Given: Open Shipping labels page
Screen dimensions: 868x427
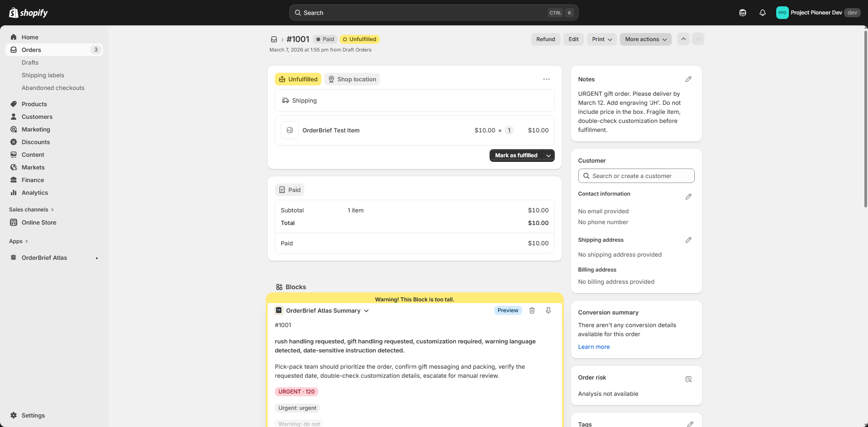Looking at the screenshot, I should 43,75.
